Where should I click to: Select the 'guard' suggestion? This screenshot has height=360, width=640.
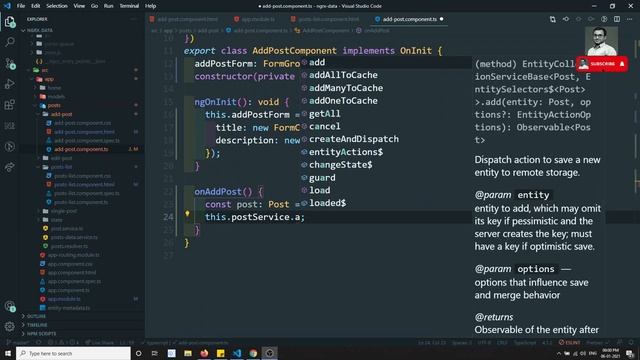pos(386,178)
